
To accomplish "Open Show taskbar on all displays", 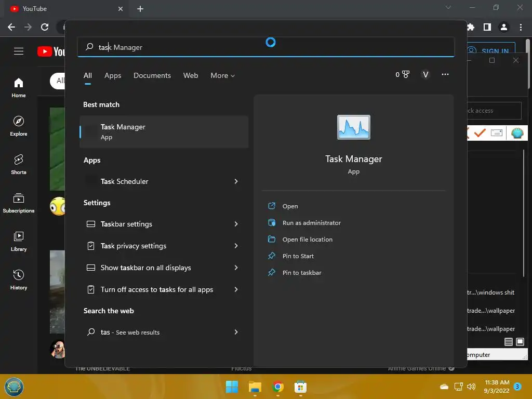I will 145,268.
